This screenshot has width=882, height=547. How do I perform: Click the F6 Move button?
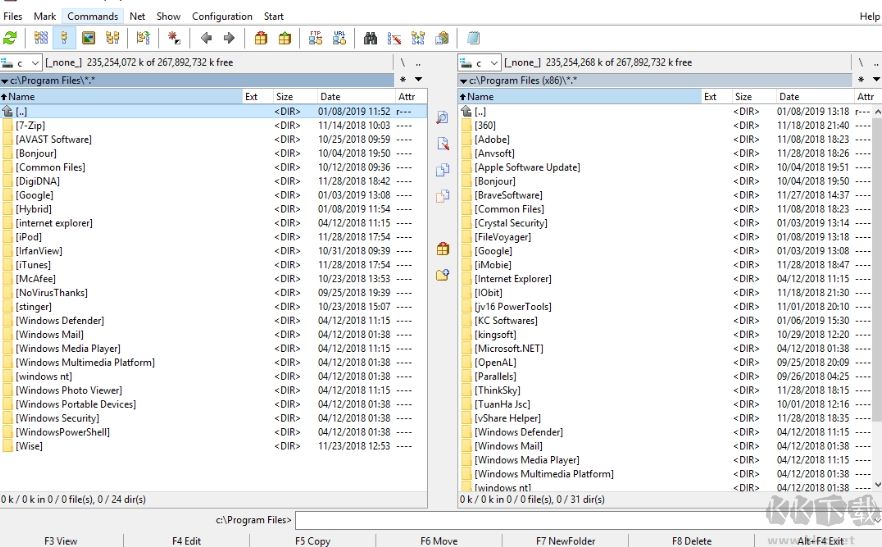(x=439, y=541)
